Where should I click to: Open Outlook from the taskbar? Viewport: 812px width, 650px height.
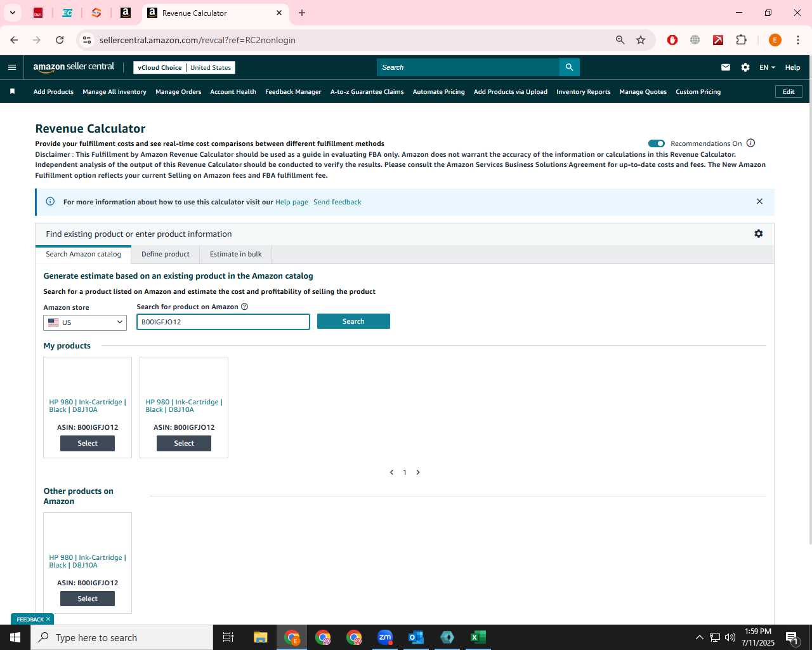click(x=416, y=637)
